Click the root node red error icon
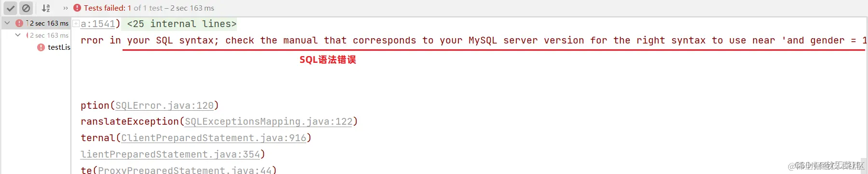 19,23
